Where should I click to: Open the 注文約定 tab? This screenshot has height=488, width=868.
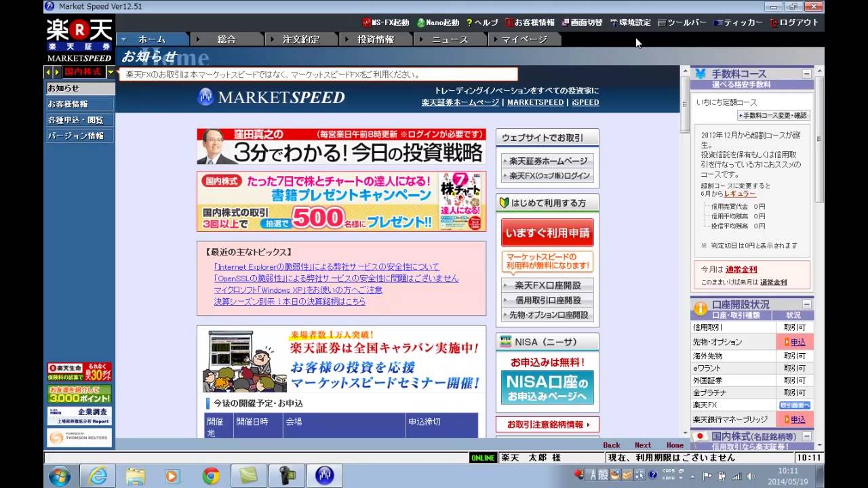point(301,39)
